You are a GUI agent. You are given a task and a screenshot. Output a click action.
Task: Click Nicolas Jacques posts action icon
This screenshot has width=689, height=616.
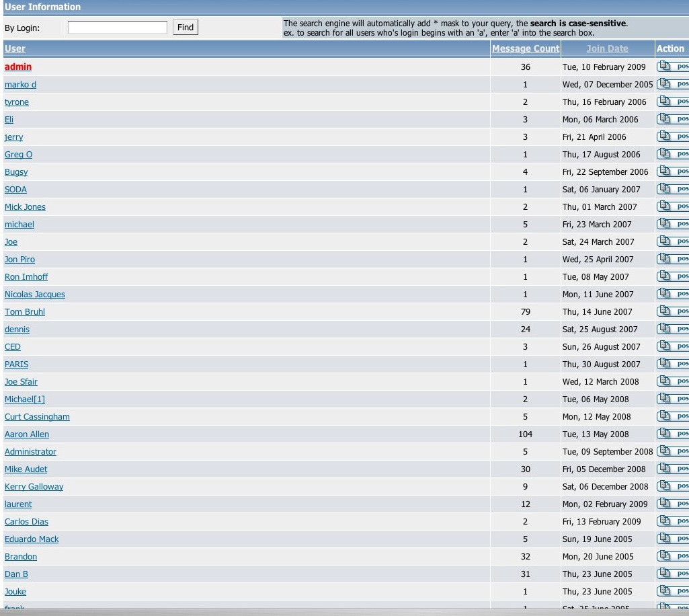673,294
